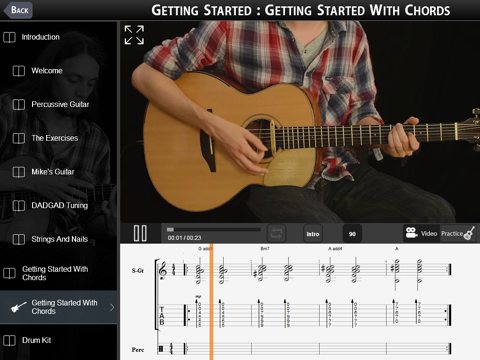Screen dimensions: 480x360
Task: Open the Introduction chapter
Action: pyautogui.click(x=59, y=37)
